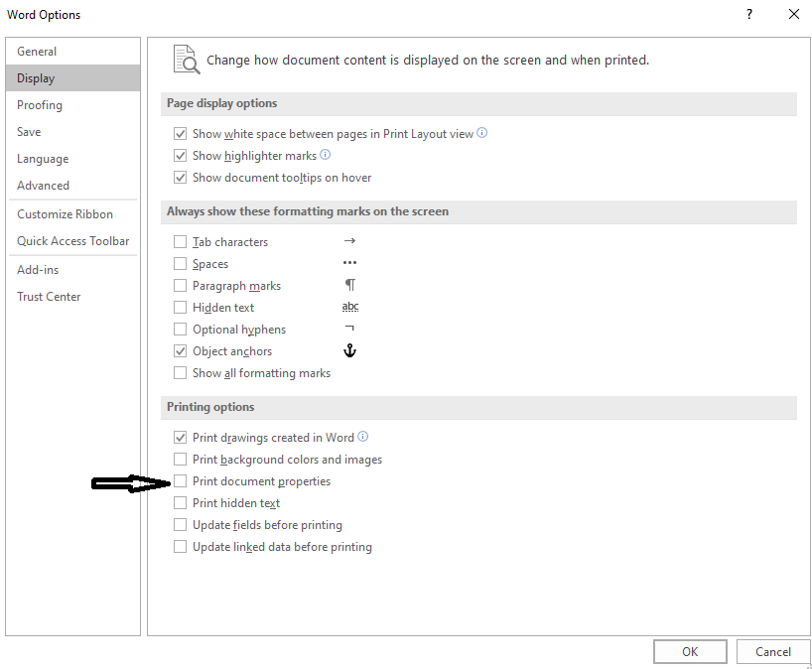
Task: Enable Print background colors and images
Action: click(x=180, y=460)
